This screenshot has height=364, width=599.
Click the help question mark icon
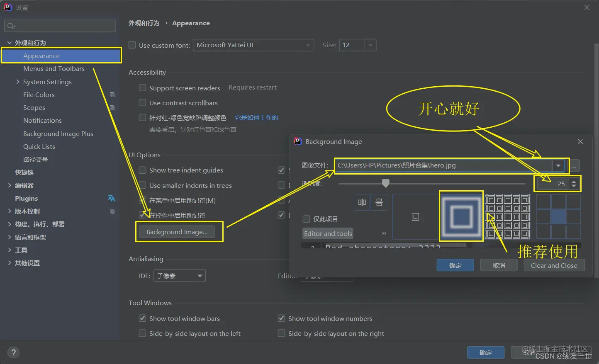pos(13,352)
